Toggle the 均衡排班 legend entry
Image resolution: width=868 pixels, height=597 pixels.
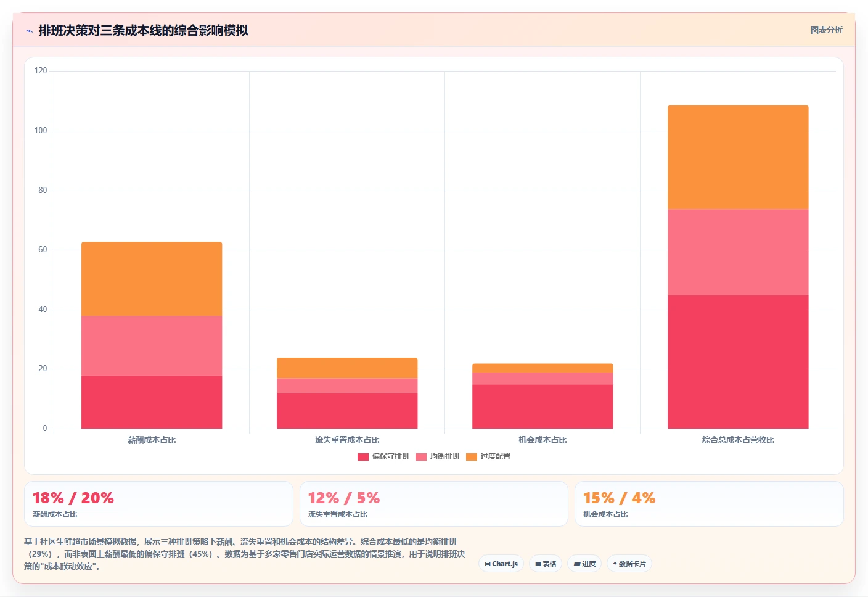pyautogui.click(x=438, y=456)
